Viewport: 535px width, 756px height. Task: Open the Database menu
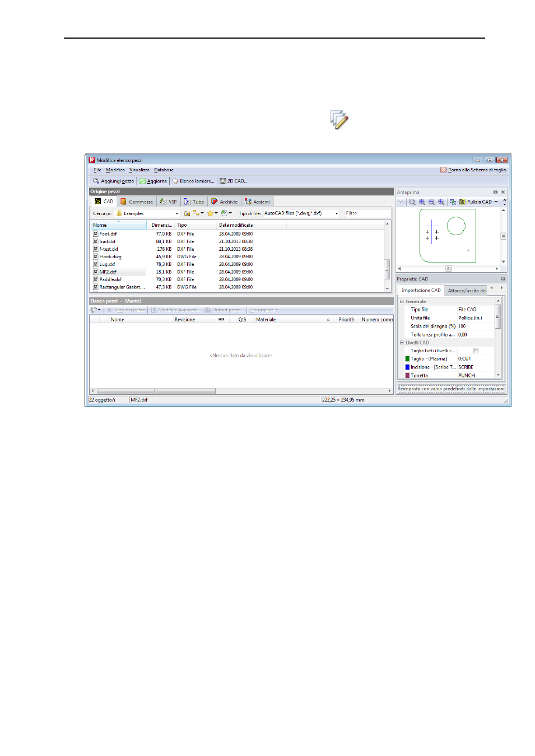pos(164,170)
